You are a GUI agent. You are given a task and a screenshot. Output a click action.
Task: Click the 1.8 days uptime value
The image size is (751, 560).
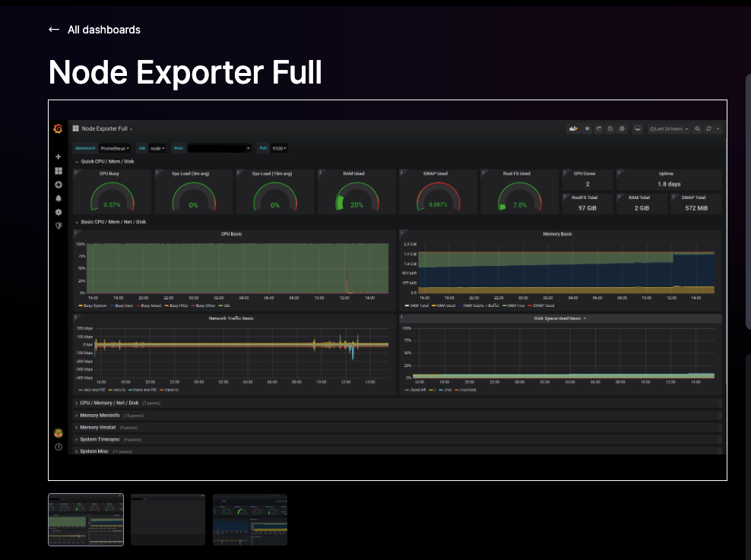(x=669, y=185)
